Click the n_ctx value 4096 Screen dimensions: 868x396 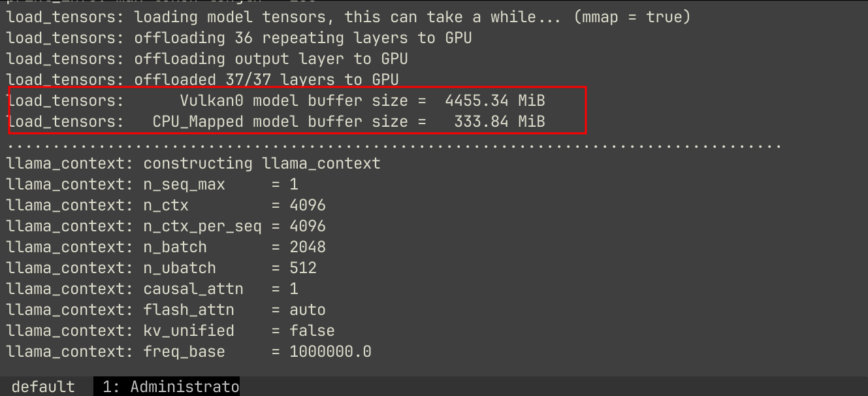pos(308,205)
